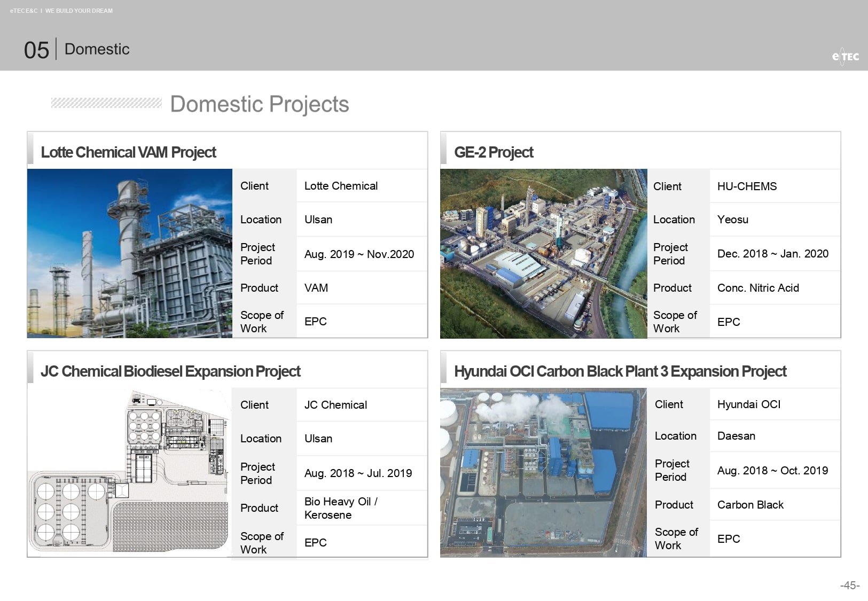Click the '05' section number
This screenshot has width=868, height=601.
tap(36, 50)
